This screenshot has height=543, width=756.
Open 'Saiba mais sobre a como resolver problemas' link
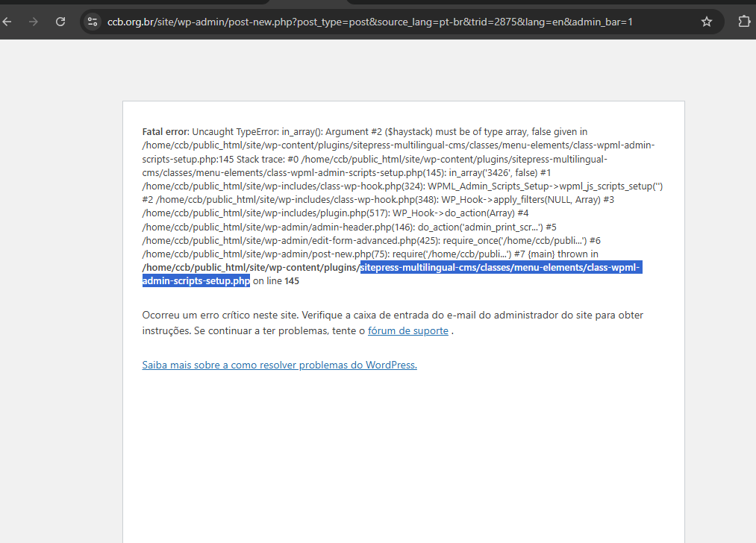[x=280, y=365]
